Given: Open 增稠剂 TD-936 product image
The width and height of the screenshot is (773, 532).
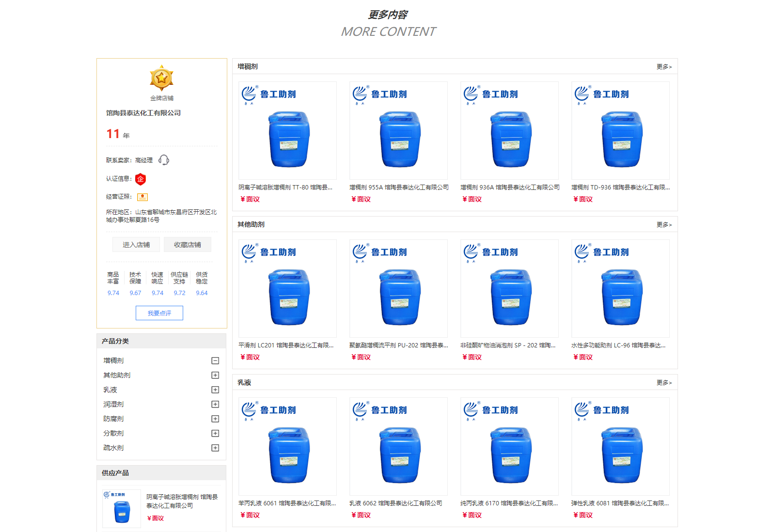Looking at the screenshot, I should click(x=620, y=130).
